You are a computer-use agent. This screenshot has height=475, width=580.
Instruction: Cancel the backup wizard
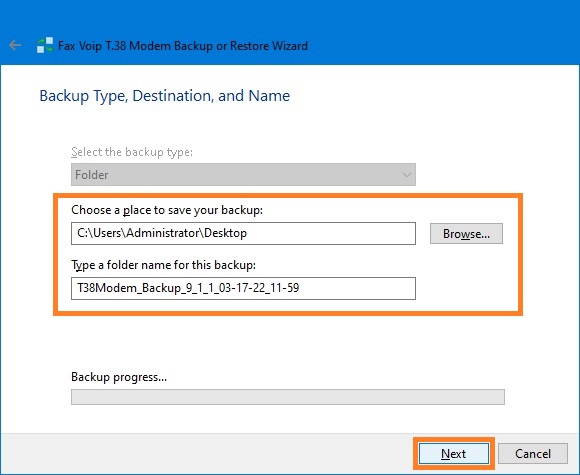pos(533,454)
